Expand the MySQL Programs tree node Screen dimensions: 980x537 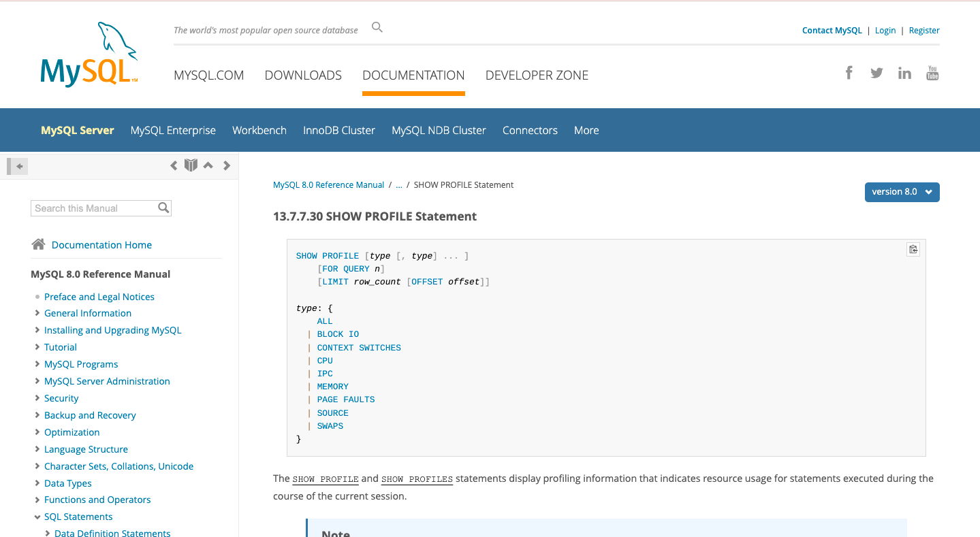click(x=37, y=364)
